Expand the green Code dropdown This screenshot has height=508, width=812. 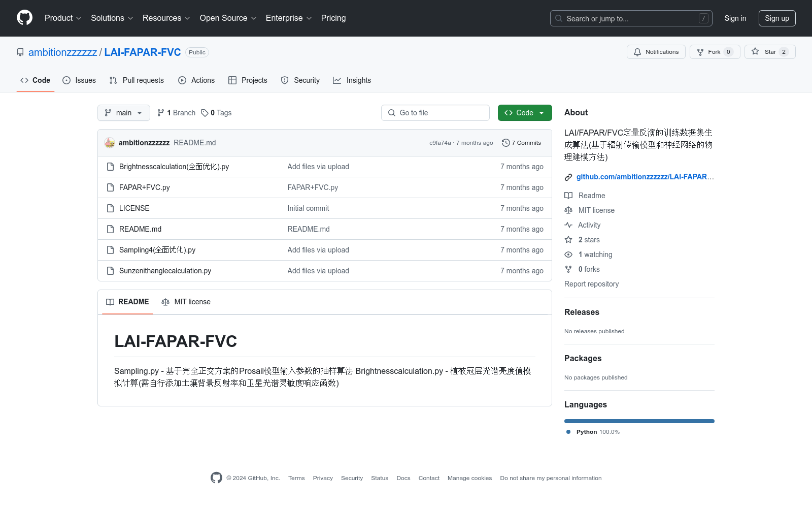[x=525, y=113]
